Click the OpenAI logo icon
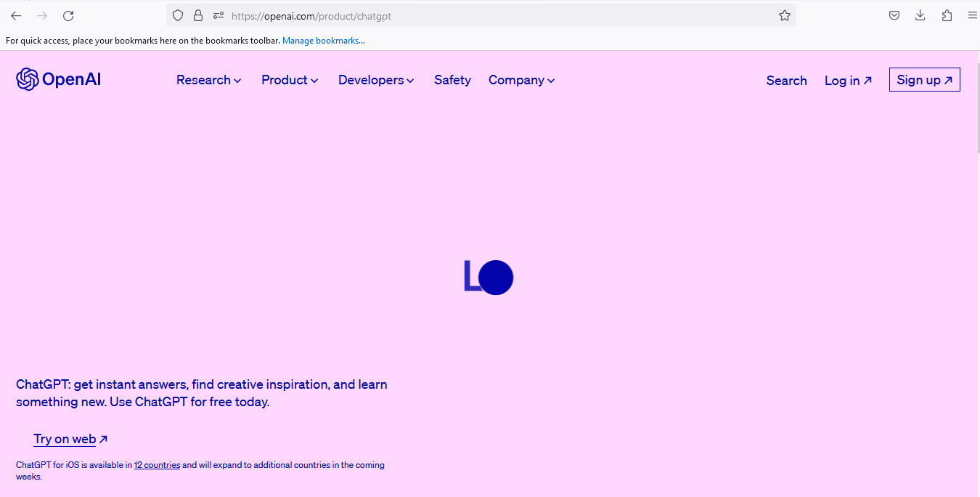Image resolution: width=980 pixels, height=497 pixels. [x=28, y=79]
